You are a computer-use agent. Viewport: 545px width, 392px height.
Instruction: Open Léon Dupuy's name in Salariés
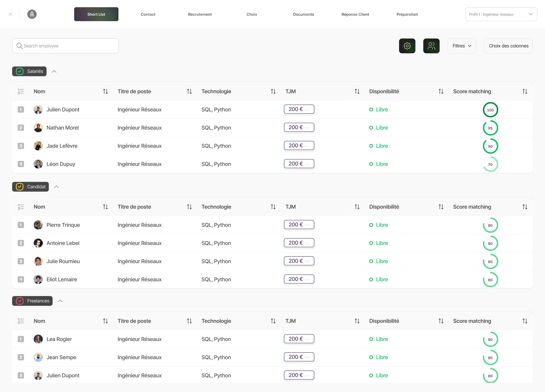tap(61, 164)
